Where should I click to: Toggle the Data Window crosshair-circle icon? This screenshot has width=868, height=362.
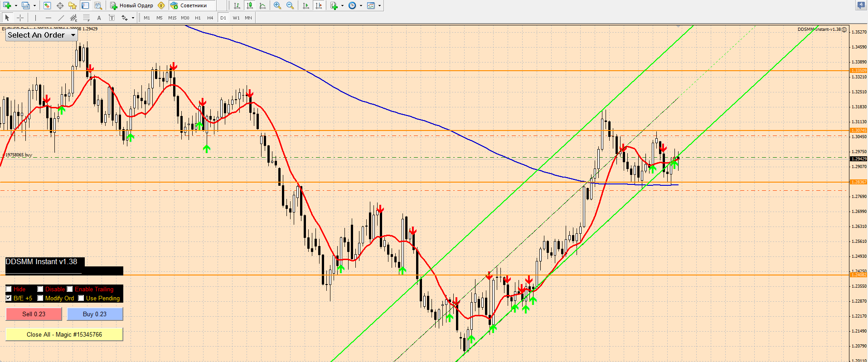click(60, 5)
